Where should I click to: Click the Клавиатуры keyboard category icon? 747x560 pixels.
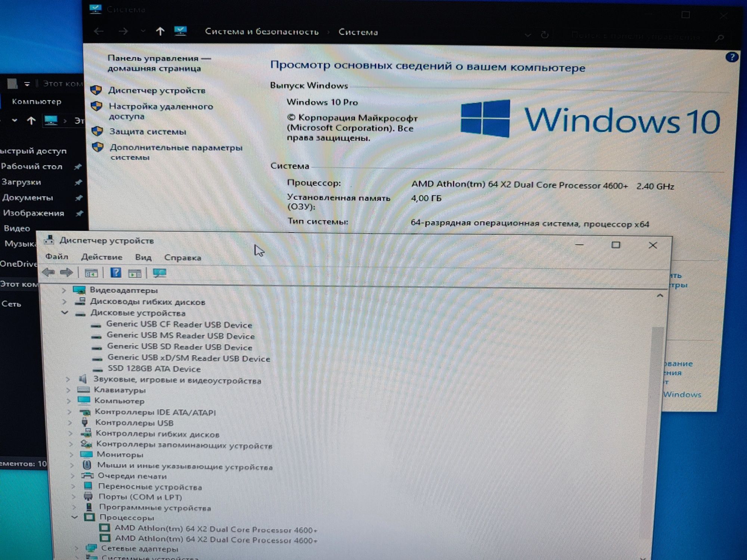(x=83, y=390)
